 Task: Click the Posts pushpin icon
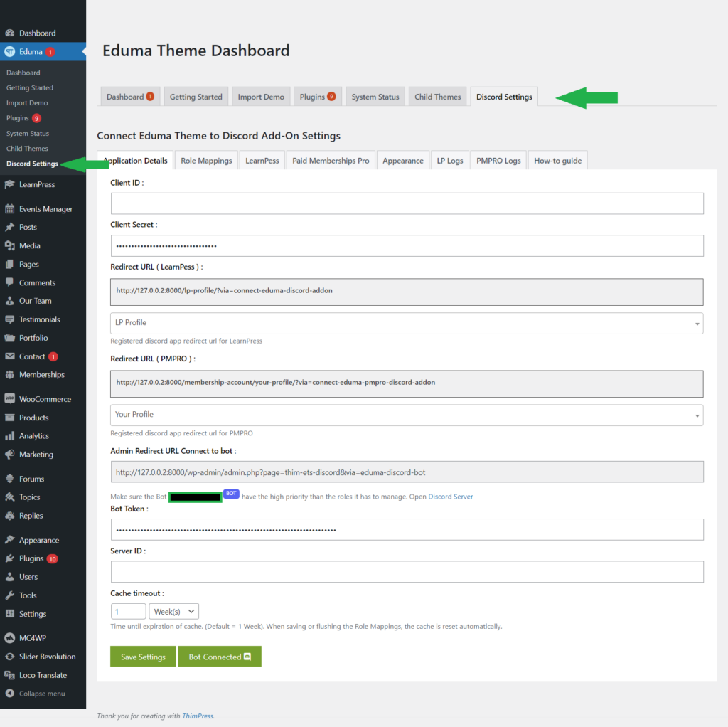click(x=10, y=227)
